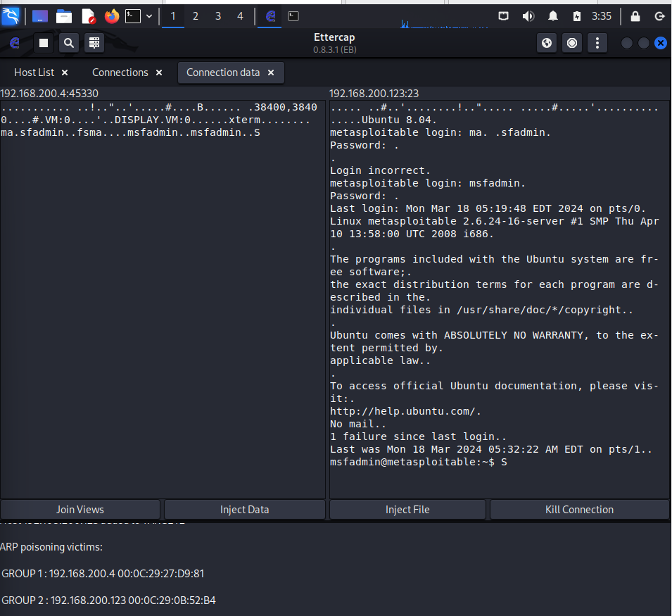Click the Inject Data button

[x=244, y=510]
